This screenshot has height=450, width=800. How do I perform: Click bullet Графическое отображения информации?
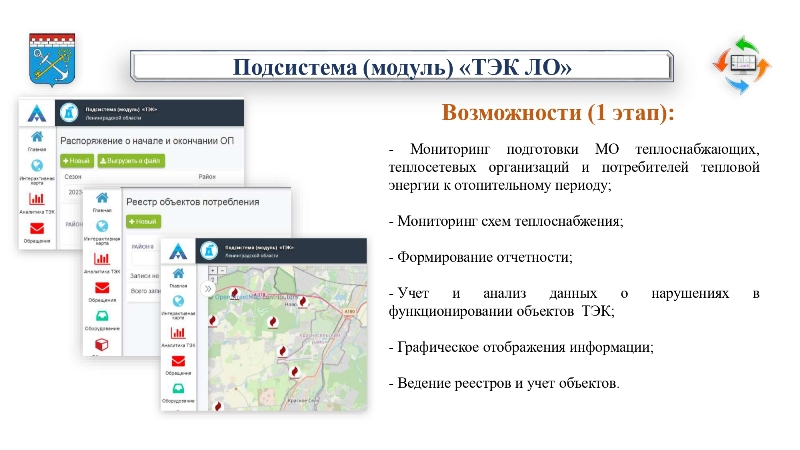521,347
